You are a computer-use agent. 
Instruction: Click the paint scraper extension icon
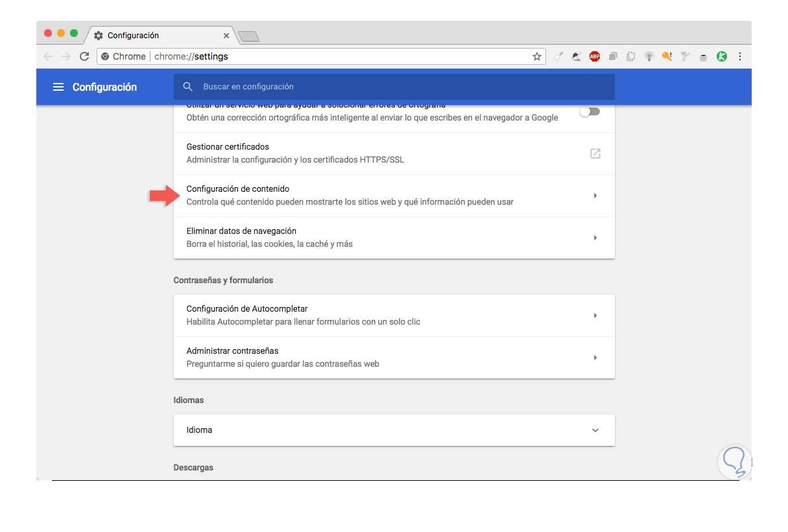pyautogui.click(x=558, y=56)
